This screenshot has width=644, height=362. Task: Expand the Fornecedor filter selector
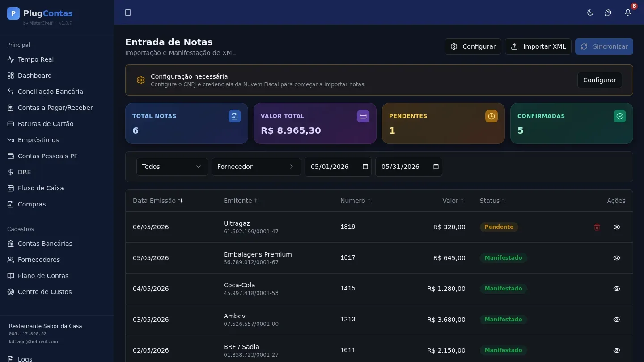(x=256, y=167)
